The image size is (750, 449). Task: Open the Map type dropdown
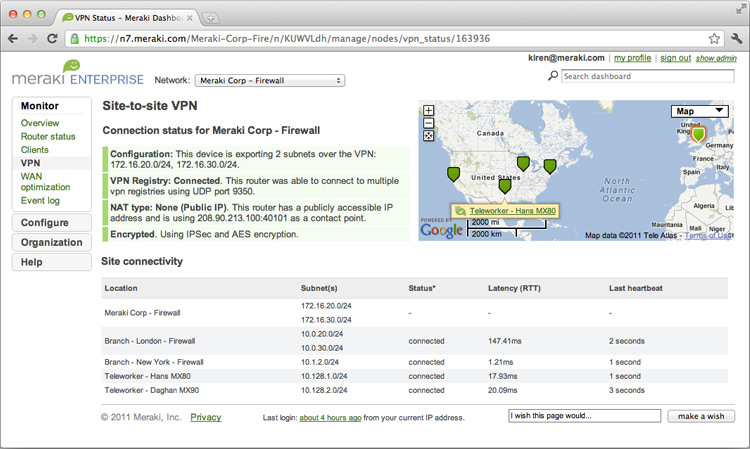pyautogui.click(x=700, y=111)
